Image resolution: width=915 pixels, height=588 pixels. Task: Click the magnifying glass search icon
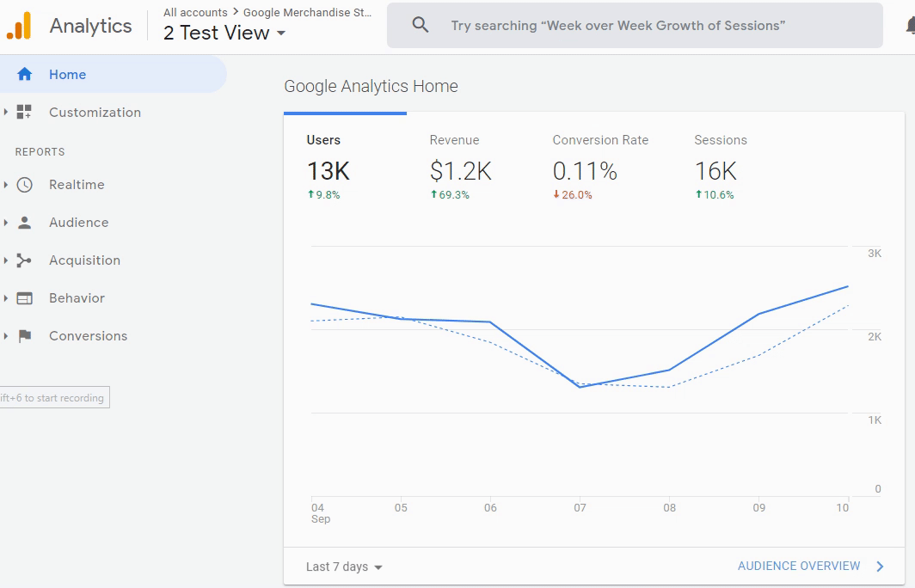[421, 26]
